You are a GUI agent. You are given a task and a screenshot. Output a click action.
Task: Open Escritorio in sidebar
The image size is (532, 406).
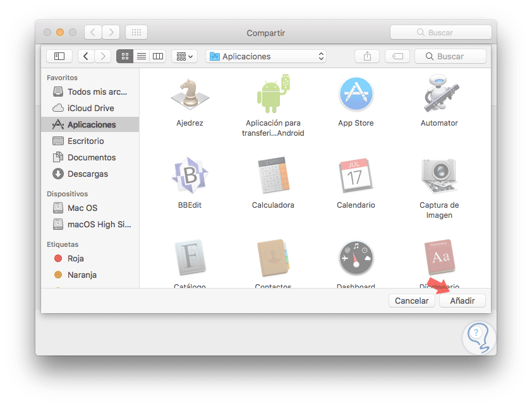(90, 141)
